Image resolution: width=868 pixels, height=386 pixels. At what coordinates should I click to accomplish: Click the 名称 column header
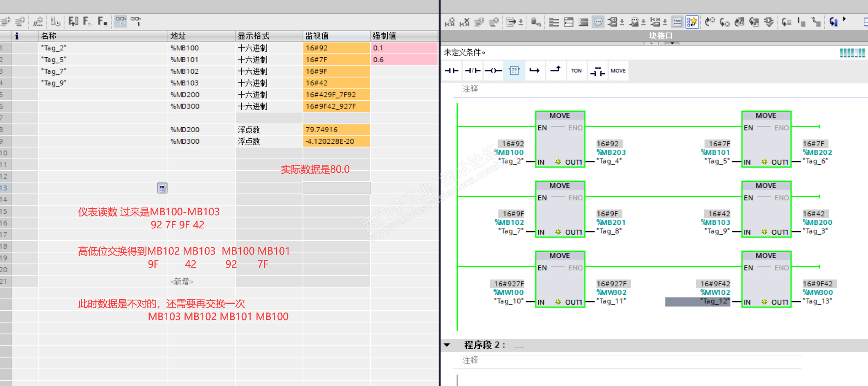[103, 36]
